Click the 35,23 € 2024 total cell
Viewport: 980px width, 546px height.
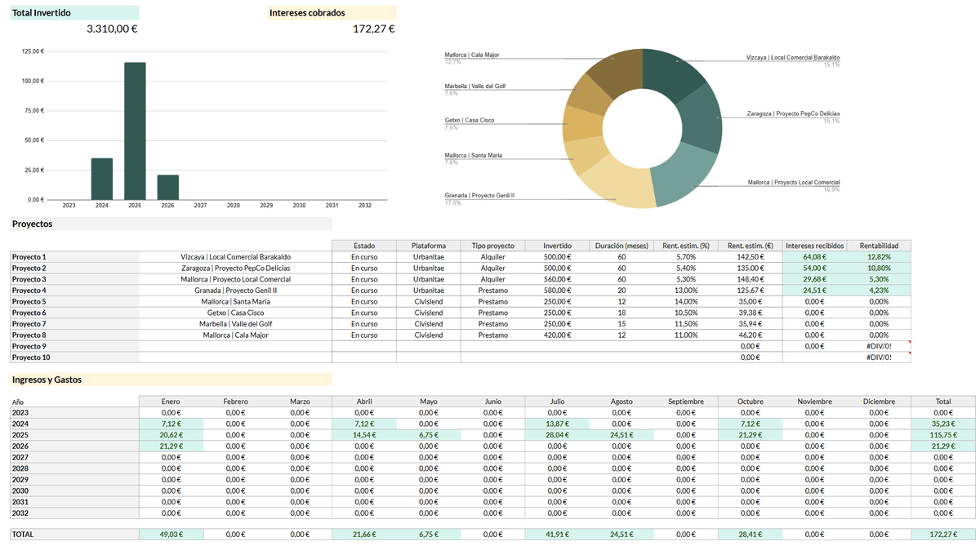943,424
